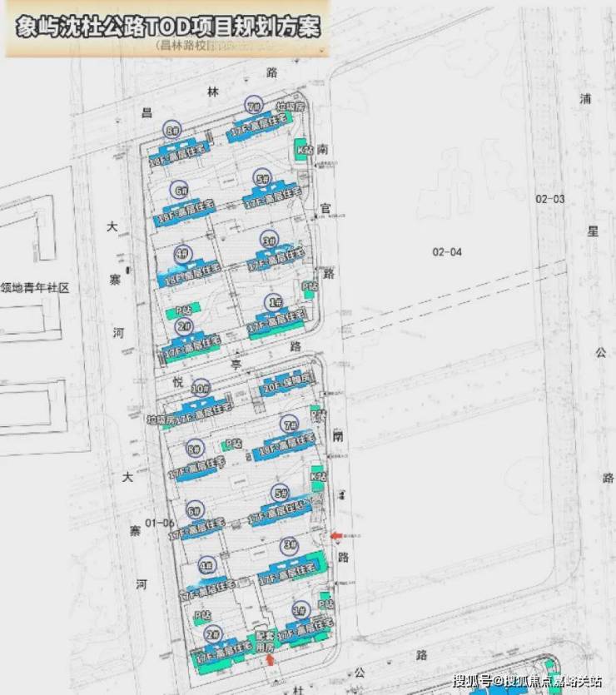Screen dimensions: 616x695
Task: Click the 10# building marker below 悦亭路
Action: [x=201, y=389]
